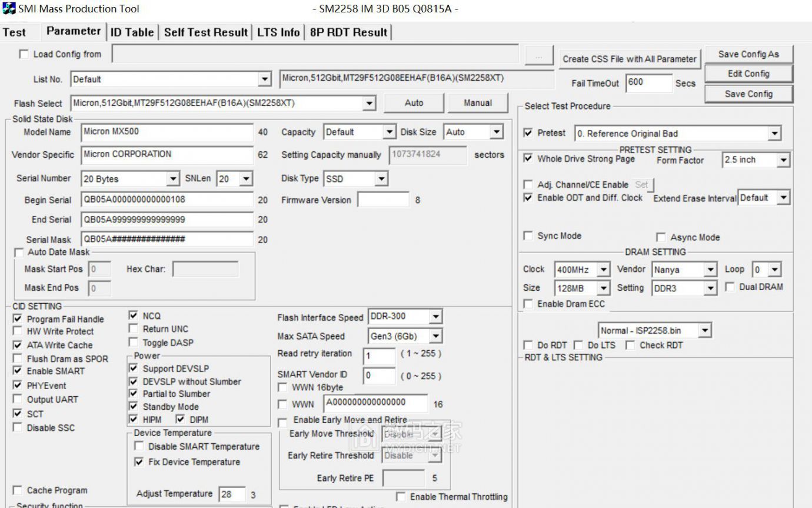This screenshot has width=812, height=508.
Task: Enable the Dual DRAM checkbox
Action: [x=730, y=287]
